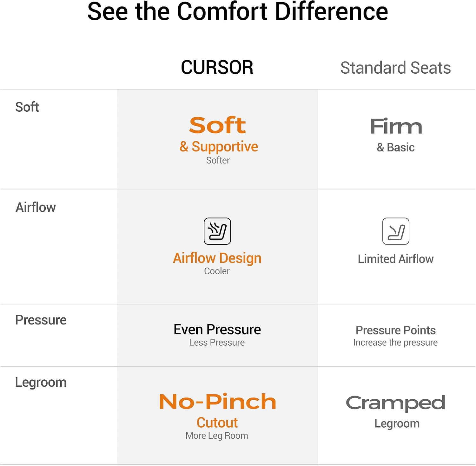Viewport: 476px width, 466px height.
Task: Click the Legroom row label
Action: pyautogui.click(x=41, y=383)
